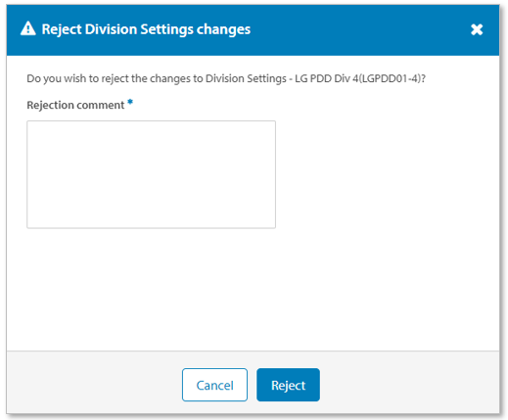This screenshot has height=420, width=508.
Task: Close the dialog with the X icon
Action: (x=477, y=29)
